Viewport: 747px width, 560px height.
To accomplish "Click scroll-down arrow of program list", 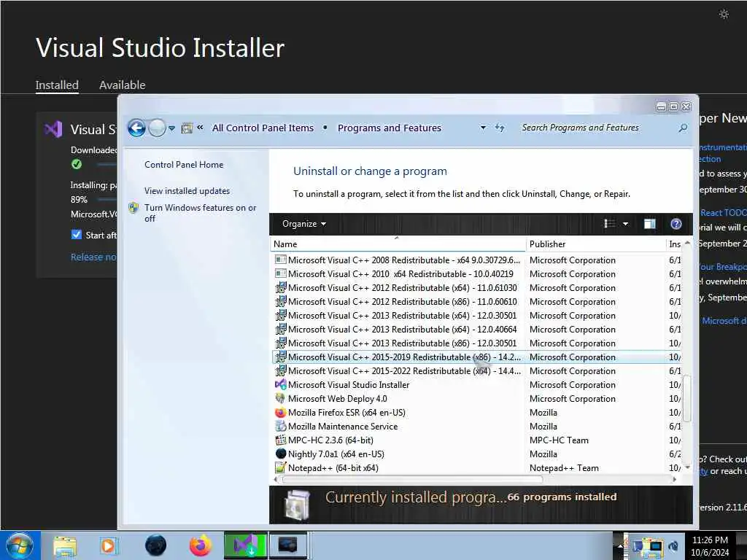I will (x=687, y=467).
